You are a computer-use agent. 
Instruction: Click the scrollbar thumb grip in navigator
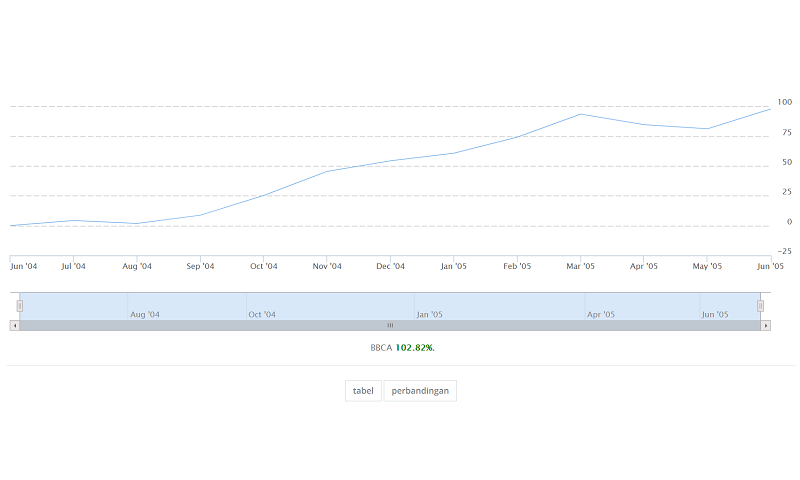tap(390, 325)
